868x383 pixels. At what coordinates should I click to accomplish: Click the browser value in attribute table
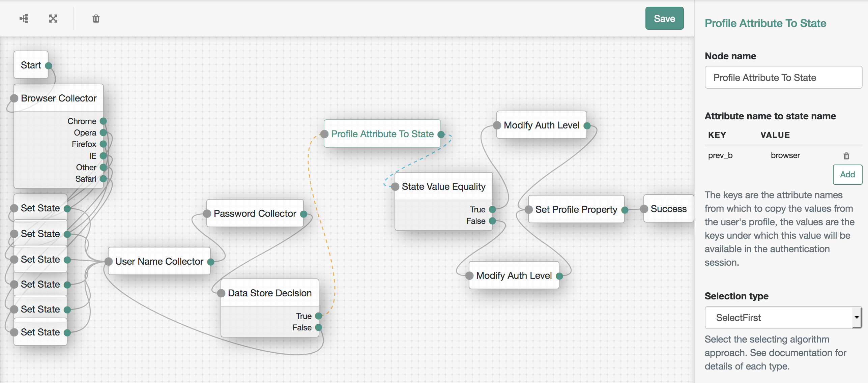pos(785,155)
